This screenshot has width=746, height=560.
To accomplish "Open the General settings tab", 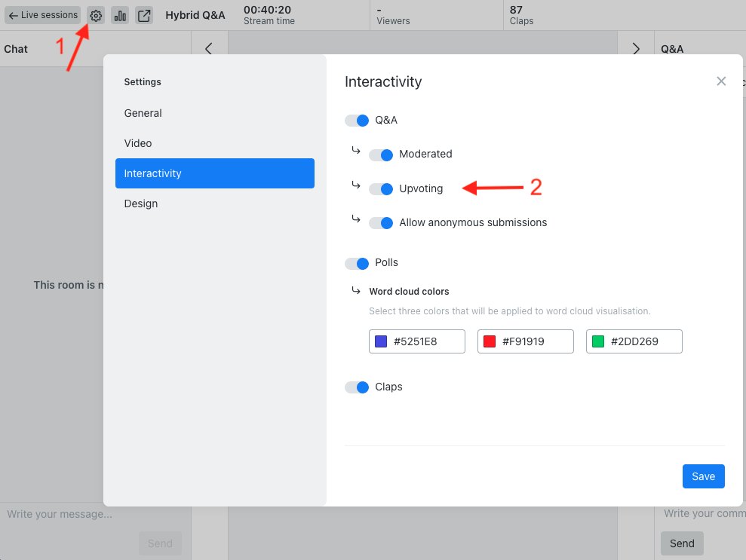I will [x=215, y=113].
